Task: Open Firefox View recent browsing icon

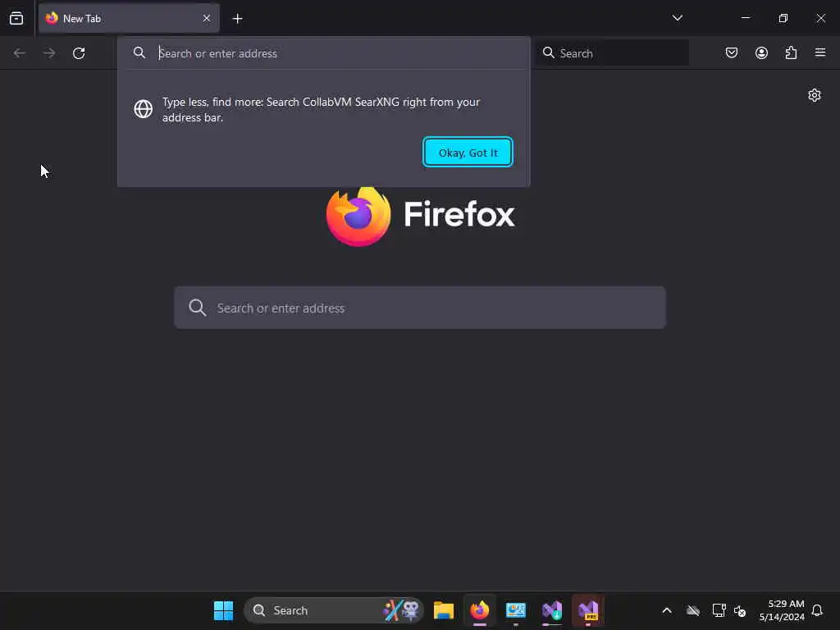Action: (x=16, y=18)
